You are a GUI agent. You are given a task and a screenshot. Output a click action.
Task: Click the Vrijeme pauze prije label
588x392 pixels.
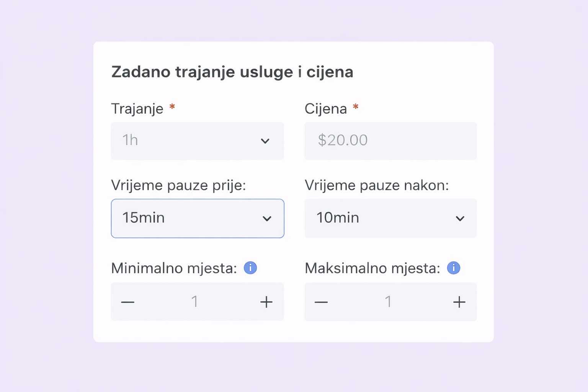coord(178,185)
